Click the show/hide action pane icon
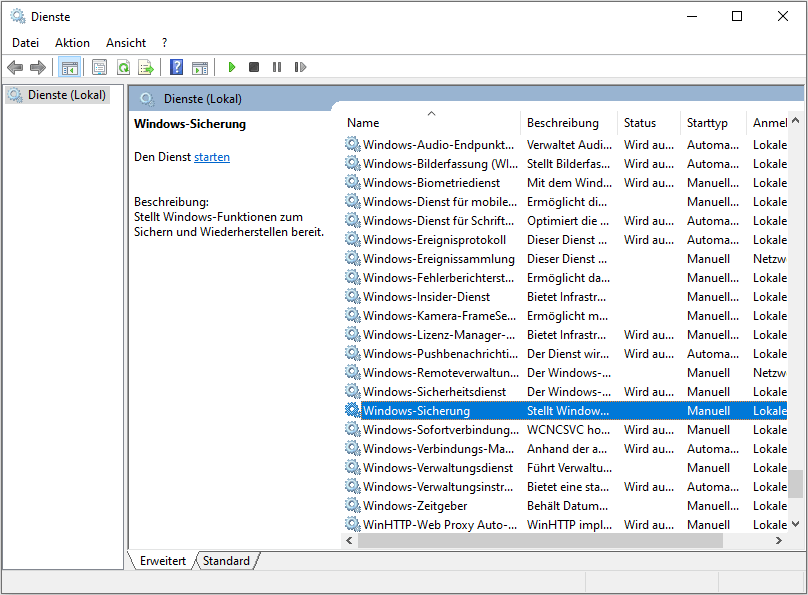 click(x=200, y=67)
